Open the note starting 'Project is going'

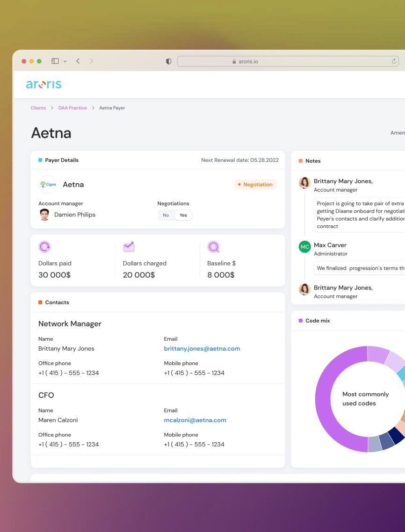360,215
